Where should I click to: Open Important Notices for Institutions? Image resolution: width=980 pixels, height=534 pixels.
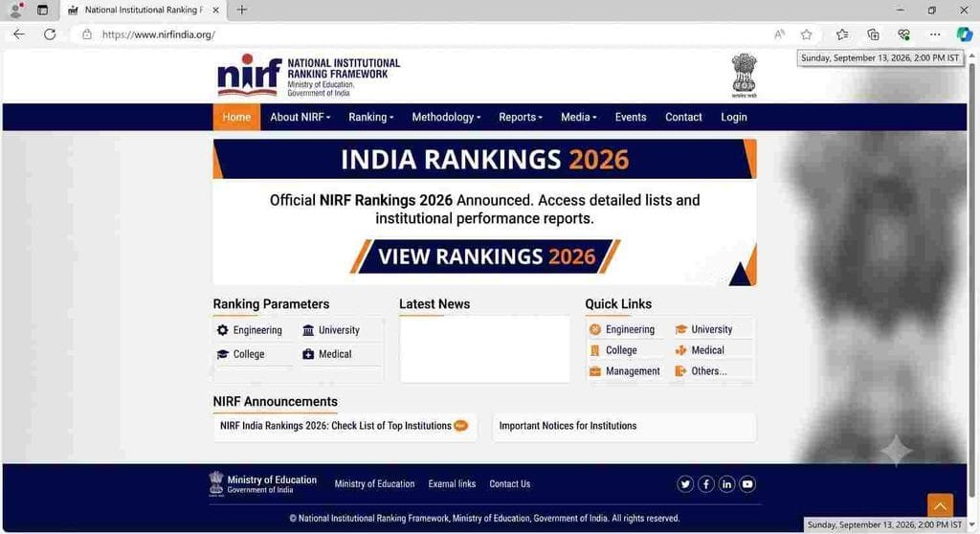(x=624, y=426)
